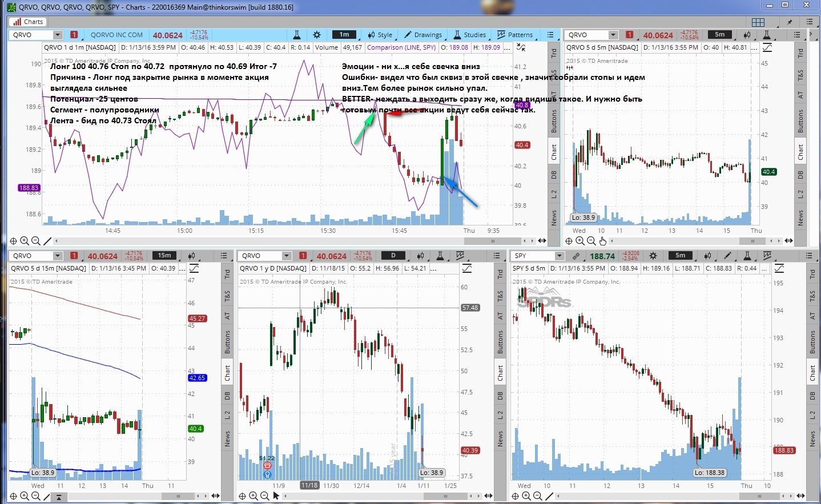Click 5m timeframe button in QRVO chart
Viewport: 821px width, 504px height.
coord(720,35)
